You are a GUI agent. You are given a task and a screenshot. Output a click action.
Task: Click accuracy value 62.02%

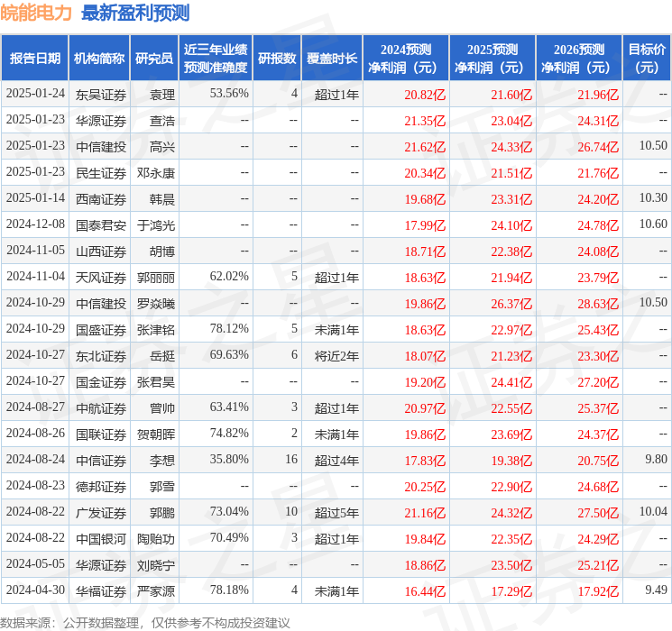(229, 277)
